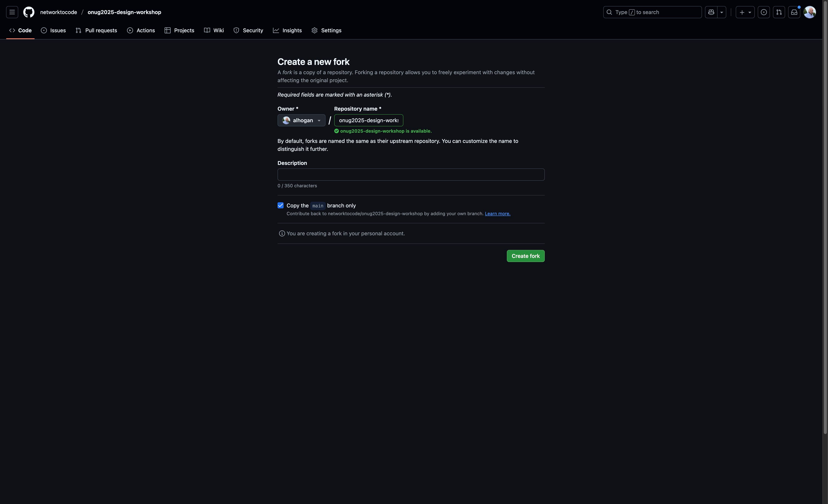828x504 pixels.
Task: Click the GitHub Octocat logo
Action: click(x=28, y=12)
